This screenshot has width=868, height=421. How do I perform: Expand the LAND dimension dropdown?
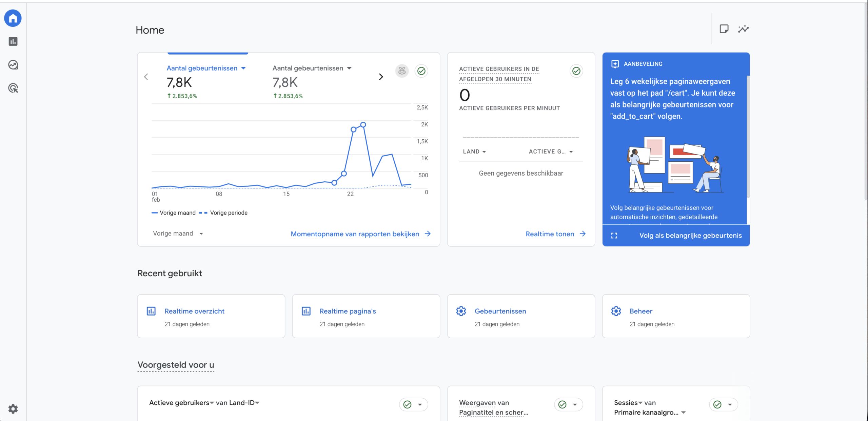[x=474, y=152]
